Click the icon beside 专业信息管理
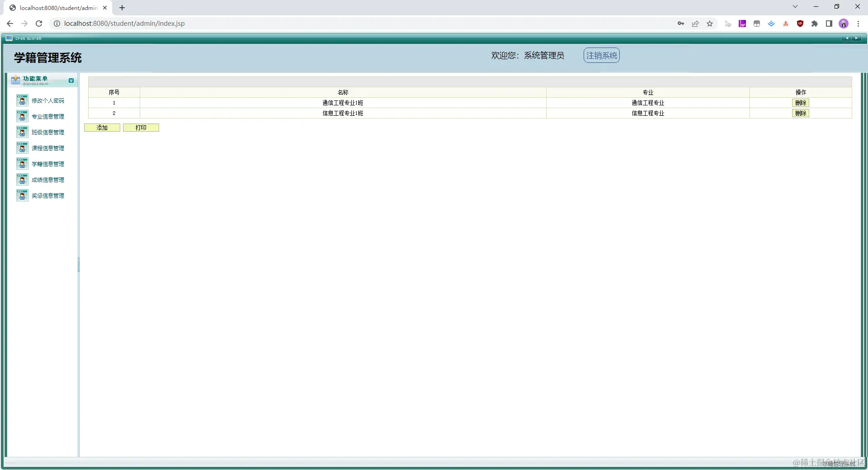 (x=22, y=116)
